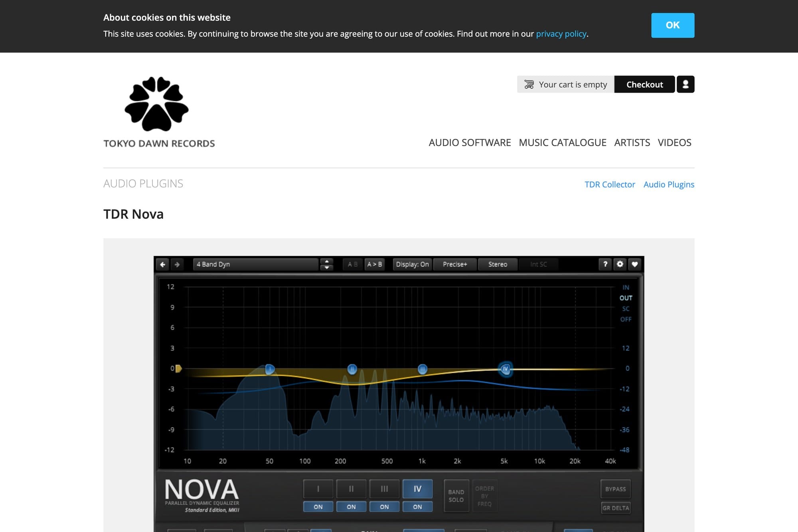798x532 pixels.
Task: Enable the BYPASS button
Action: 615,489
